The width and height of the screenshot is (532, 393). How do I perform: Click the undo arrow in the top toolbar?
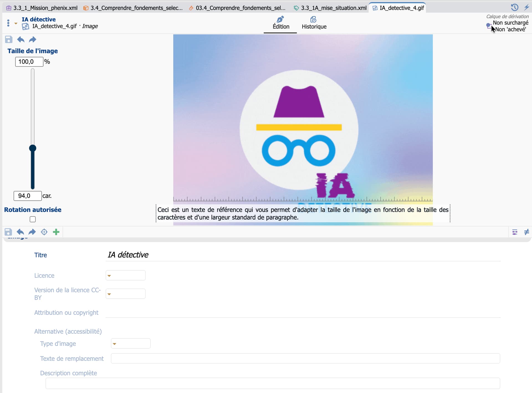pos(21,39)
